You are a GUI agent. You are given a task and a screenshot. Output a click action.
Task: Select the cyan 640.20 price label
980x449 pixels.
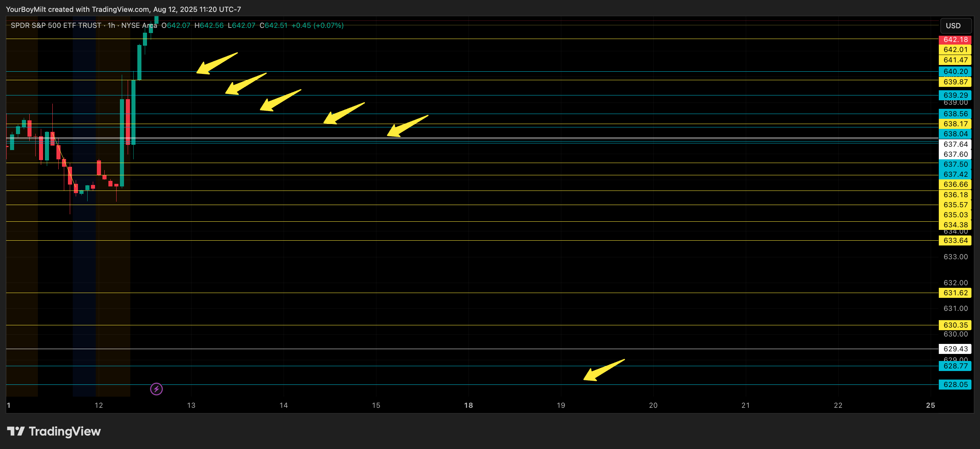(955, 72)
